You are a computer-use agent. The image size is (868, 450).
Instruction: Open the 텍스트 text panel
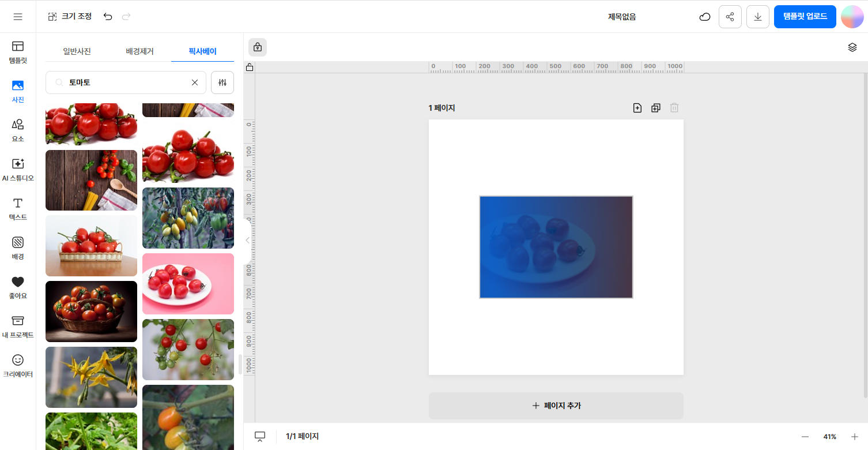click(x=18, y=209)
